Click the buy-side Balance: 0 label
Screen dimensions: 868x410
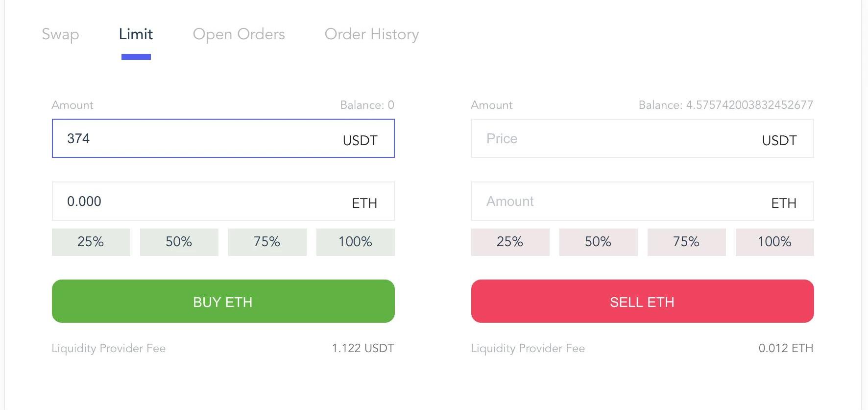pos(367,105)
